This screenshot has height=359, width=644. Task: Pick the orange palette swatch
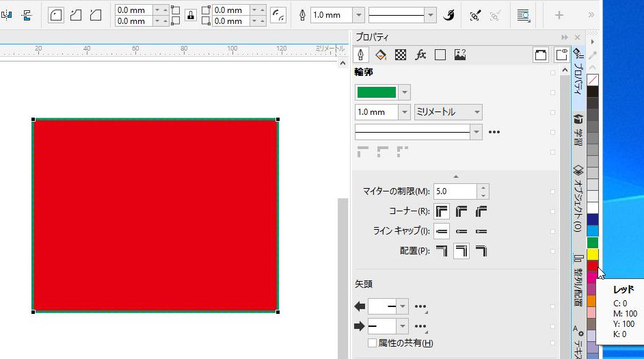[593, 301]
